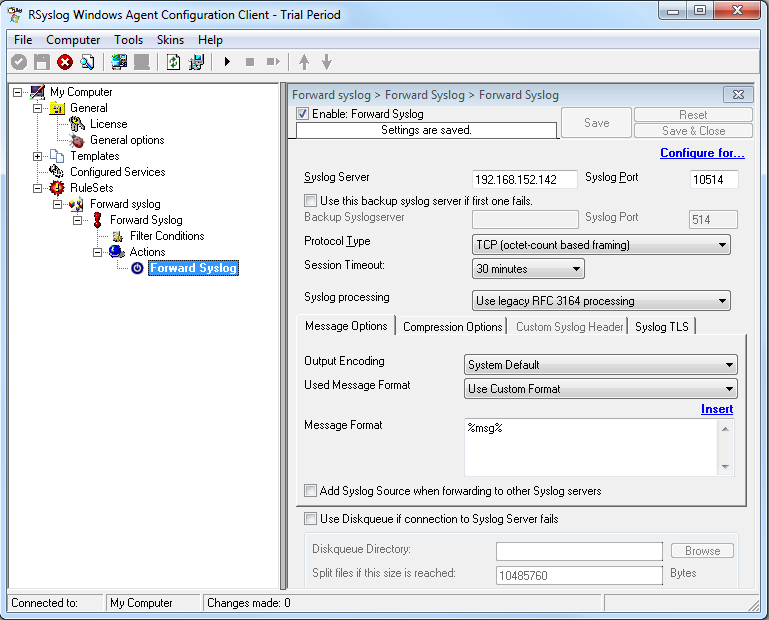Click the Templates documents icon
The image size is (769, 620).
click(57, 156)
